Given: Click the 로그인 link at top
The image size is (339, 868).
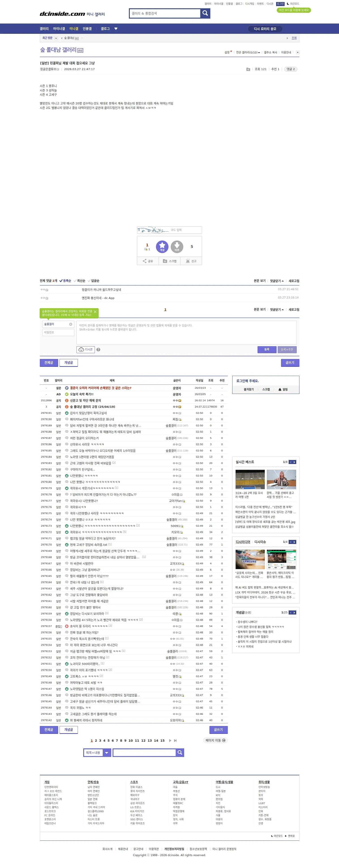Looking at the screenshot, I should pos(280,4).
